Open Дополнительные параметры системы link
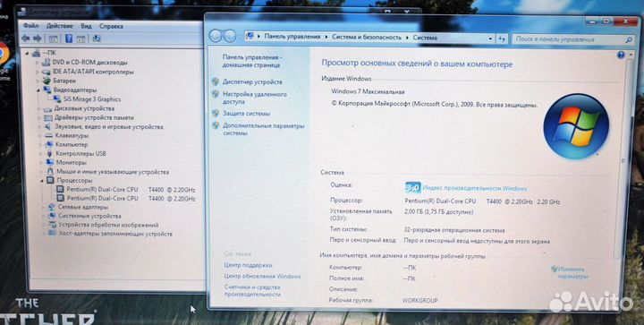 tap(264, 130)
